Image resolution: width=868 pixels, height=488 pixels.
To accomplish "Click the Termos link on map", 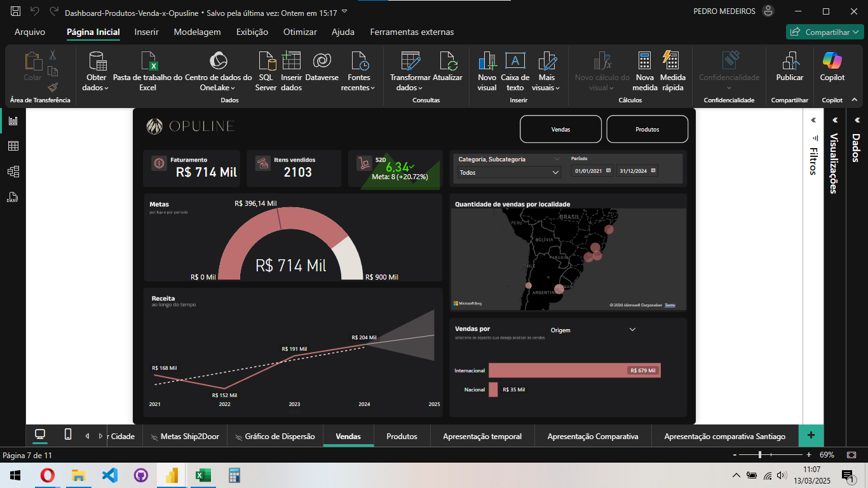I will 670,305.
